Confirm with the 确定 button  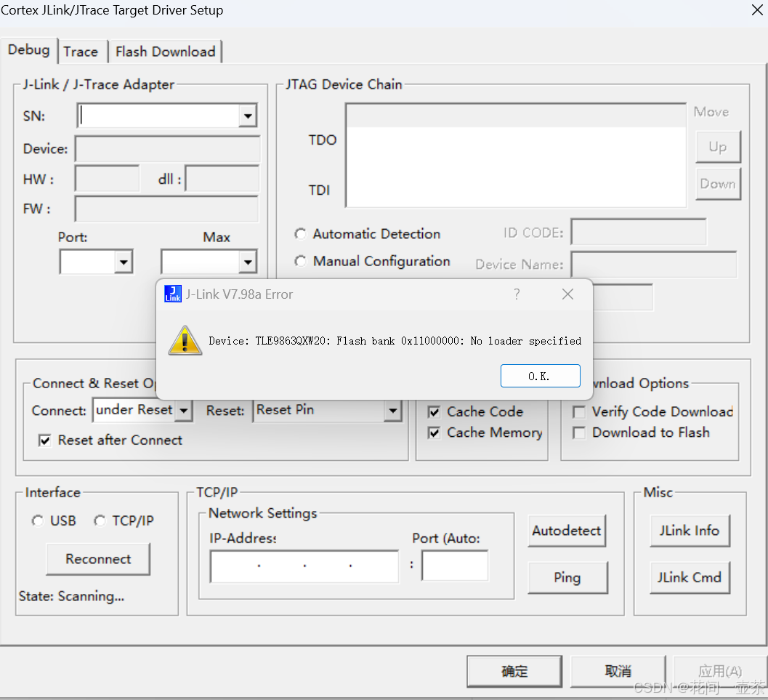514,671
